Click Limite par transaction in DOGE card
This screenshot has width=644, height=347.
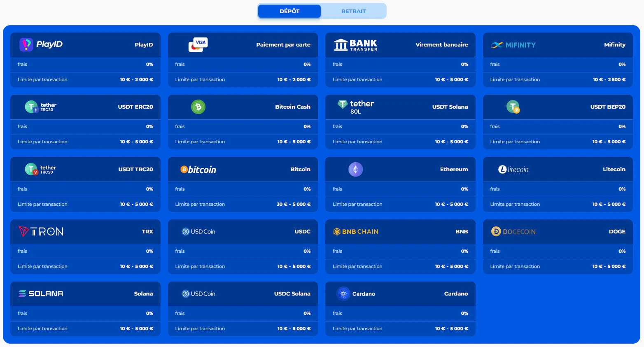515,266
